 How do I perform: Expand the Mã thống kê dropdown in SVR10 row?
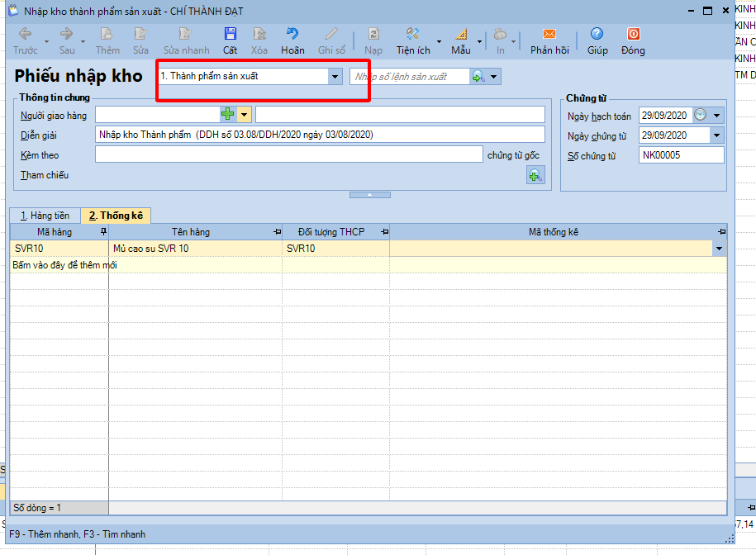coord(719,248)
